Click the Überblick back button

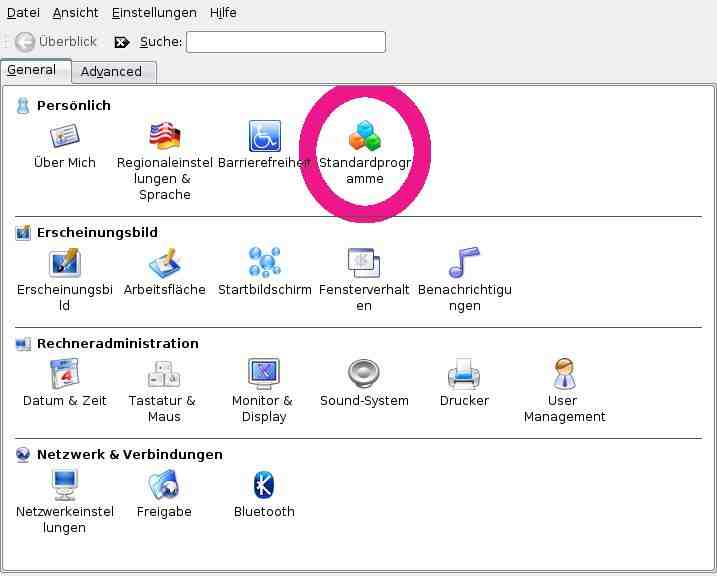[56, 41]
